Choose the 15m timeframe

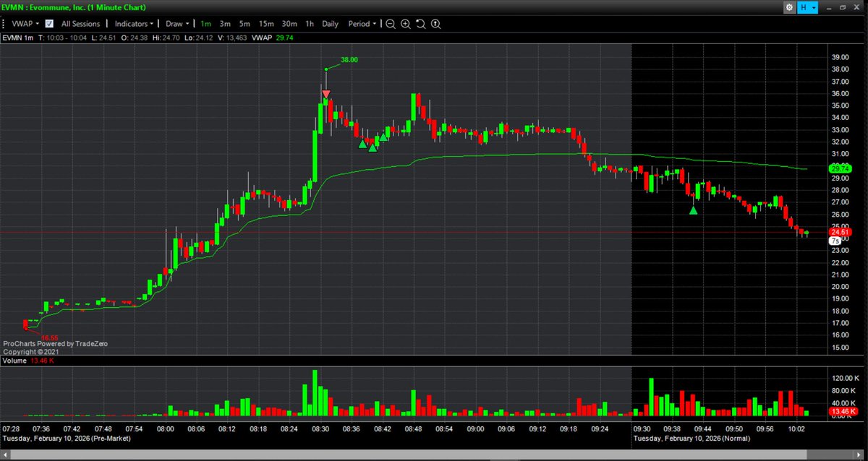click(x=266, y=24)
